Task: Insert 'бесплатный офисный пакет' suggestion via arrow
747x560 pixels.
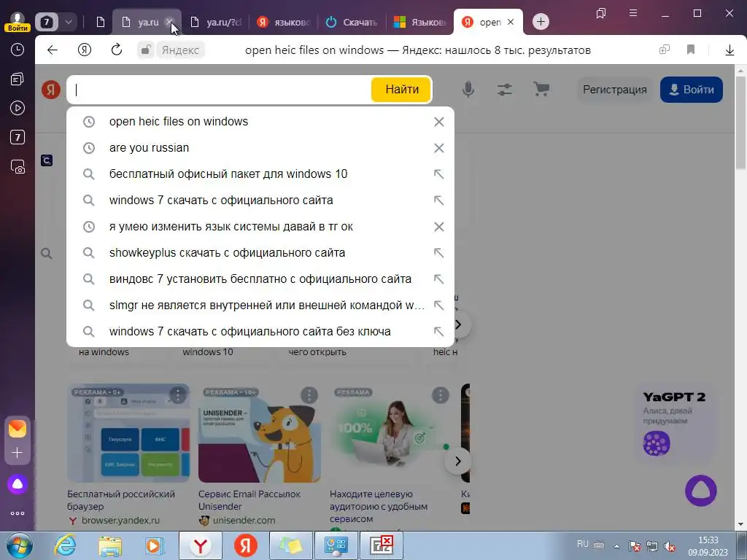Action: [438, 174]
